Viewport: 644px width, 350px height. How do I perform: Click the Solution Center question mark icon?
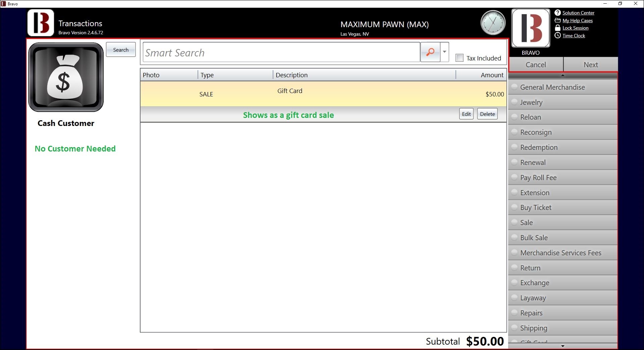point(557,13)
